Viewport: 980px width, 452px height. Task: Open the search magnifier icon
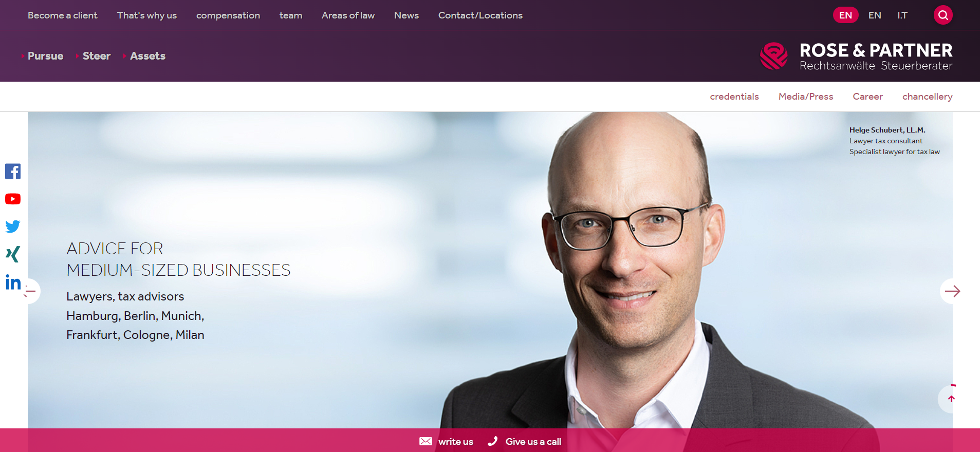point(943,15)
